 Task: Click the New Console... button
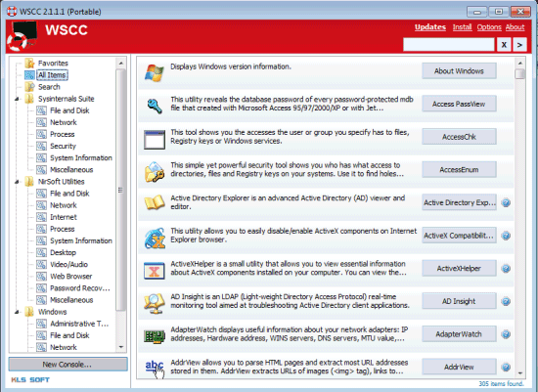click(67, 365)
